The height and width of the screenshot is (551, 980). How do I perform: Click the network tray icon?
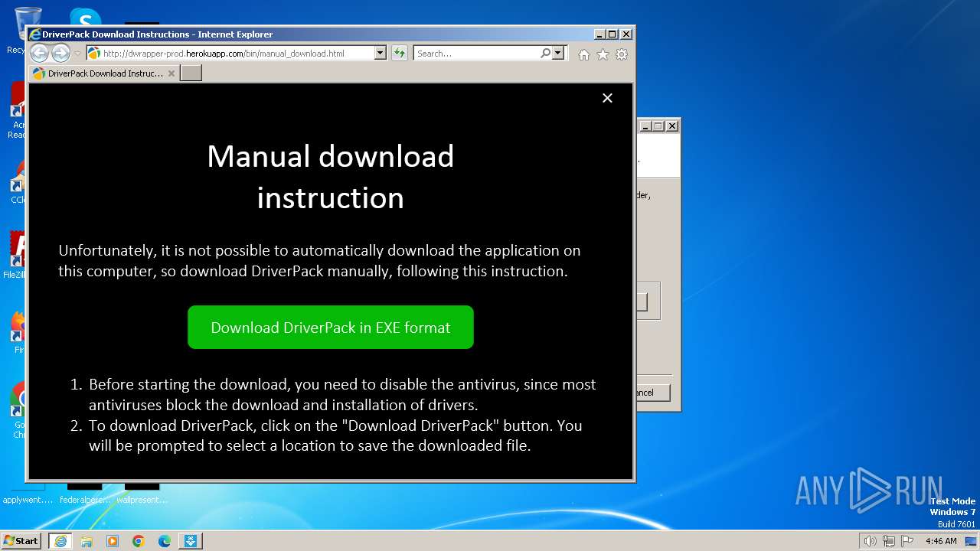pos(889,541)
